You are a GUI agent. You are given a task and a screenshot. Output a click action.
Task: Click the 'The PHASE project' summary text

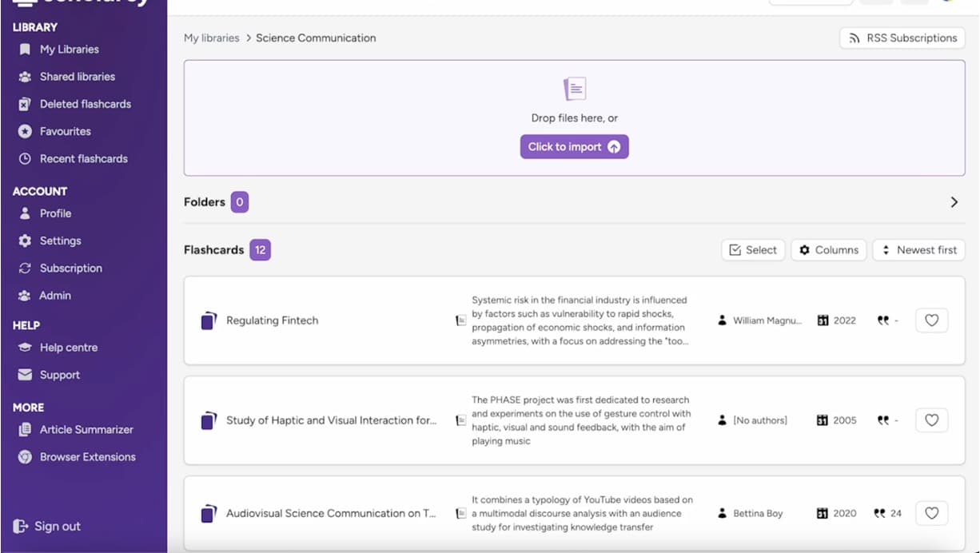coord(581,420)
